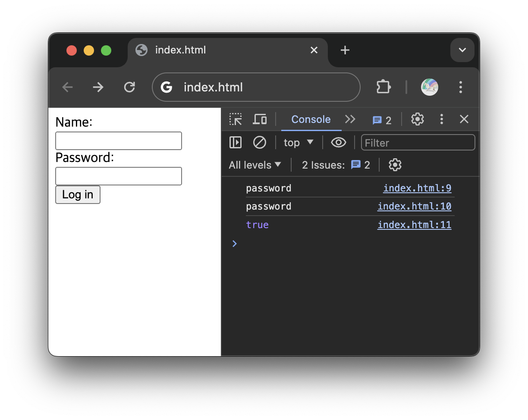This screenshot has width=528, height=420.
Task: Show more DevTools tabs
Action: (350, 119)
